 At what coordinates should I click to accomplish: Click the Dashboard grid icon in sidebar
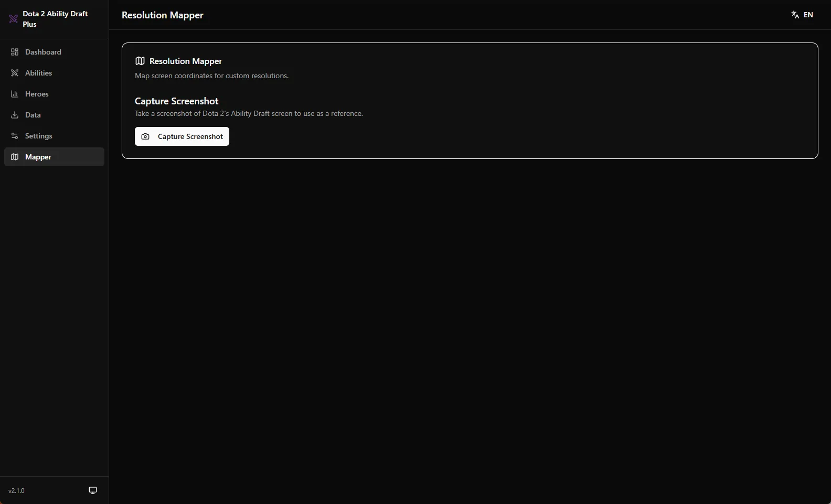pos(15,52)
